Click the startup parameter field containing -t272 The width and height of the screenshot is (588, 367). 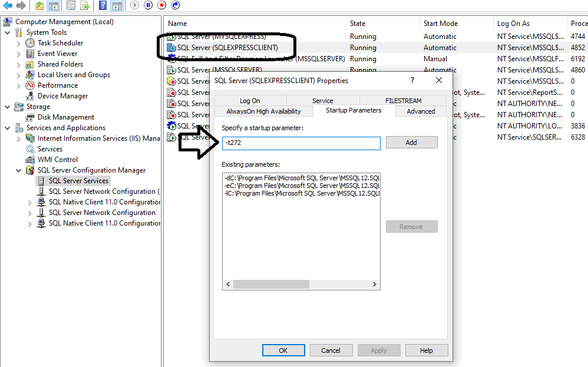tap(301, 143)
